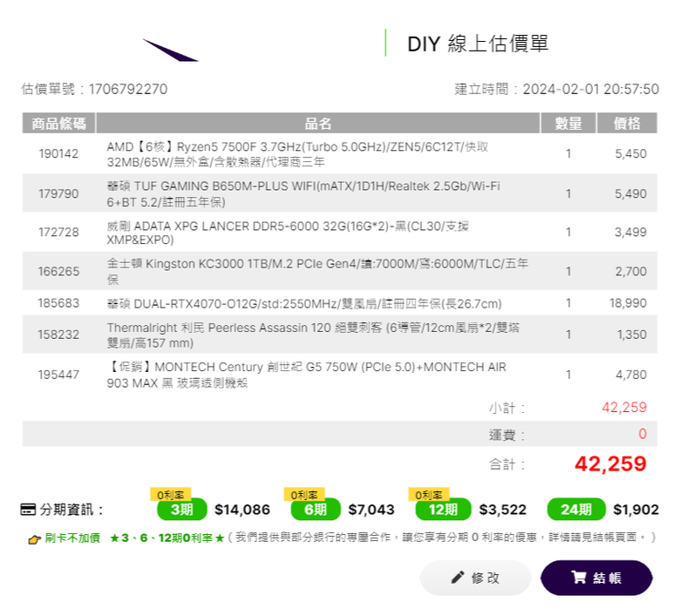This screenshot has width=680, height=616.
Task: Click barcode 195447
Action: [x=58, y=375]
